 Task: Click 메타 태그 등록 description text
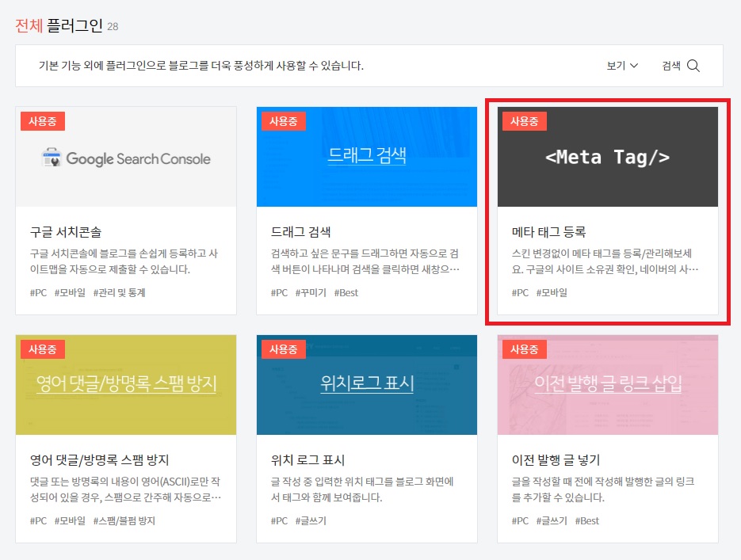pos(605,261)
